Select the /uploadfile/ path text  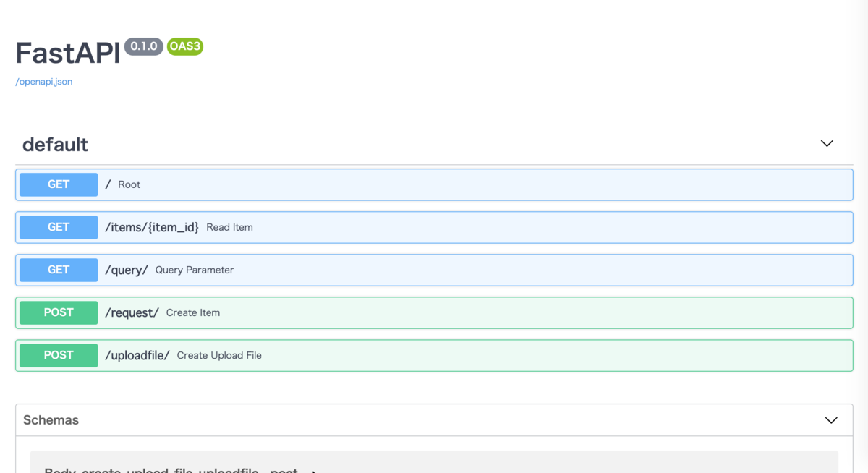tap(137, 355)
